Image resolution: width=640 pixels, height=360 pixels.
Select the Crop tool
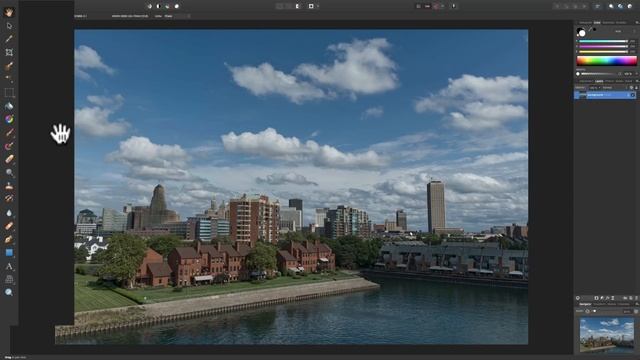tap(9, 52)
